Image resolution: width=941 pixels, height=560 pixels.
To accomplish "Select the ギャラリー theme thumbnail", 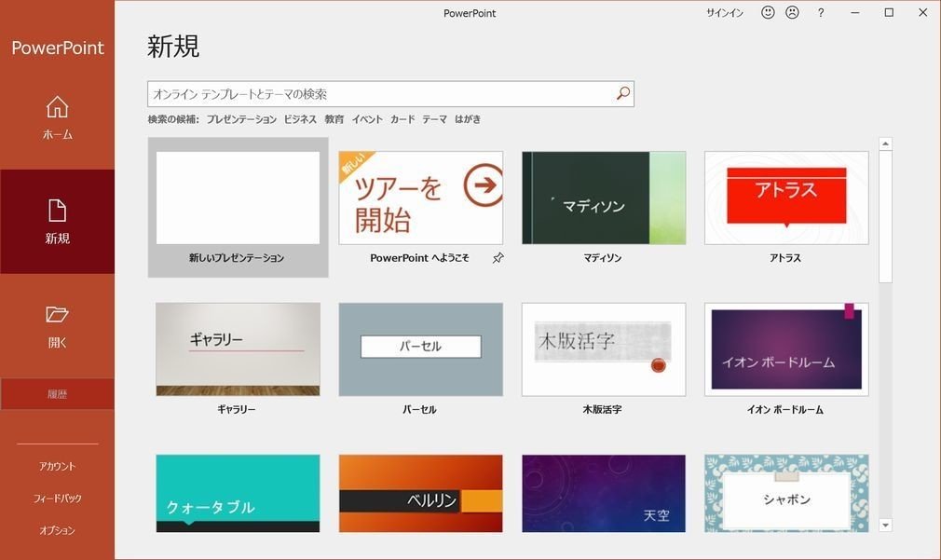I will [x=238, y=349].
